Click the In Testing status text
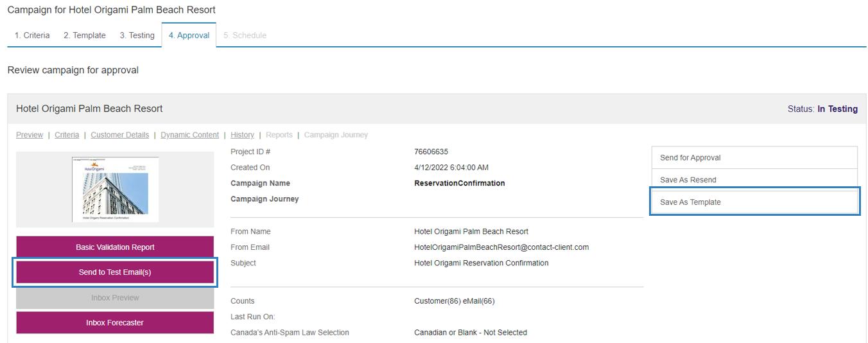The width and height of the screenshot is (868, 343). pyautogui.click(x=837, y=109)
